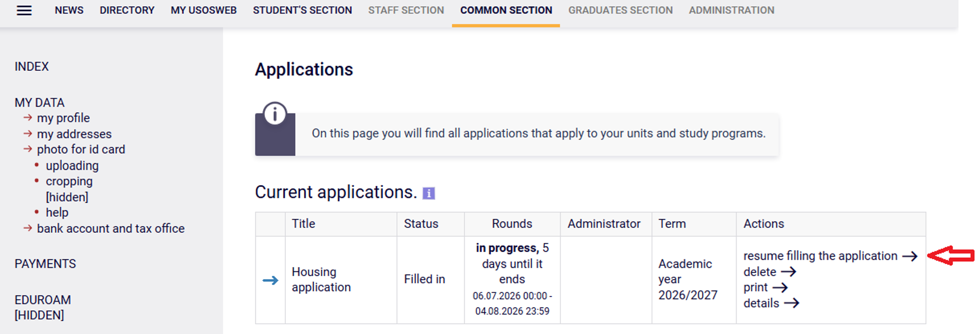Click the large info icon in the notice box
This screenshot has width=980, height=334.
pos(275,114)
